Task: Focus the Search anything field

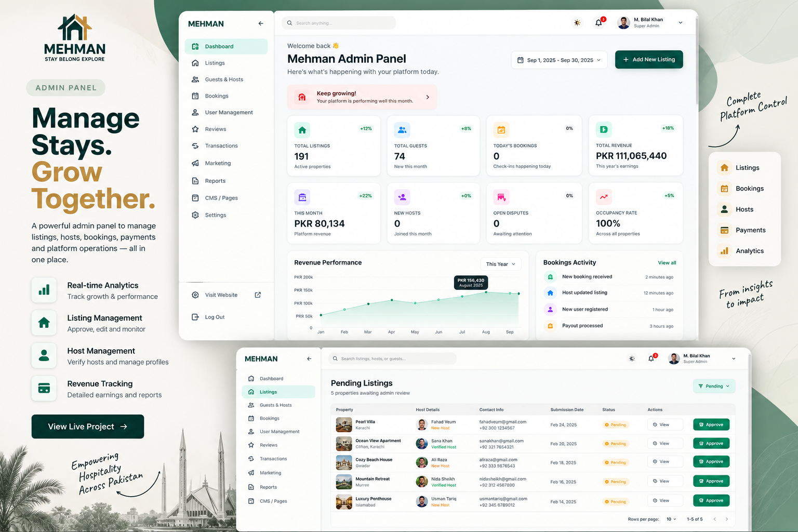Action: click(339, 23)
